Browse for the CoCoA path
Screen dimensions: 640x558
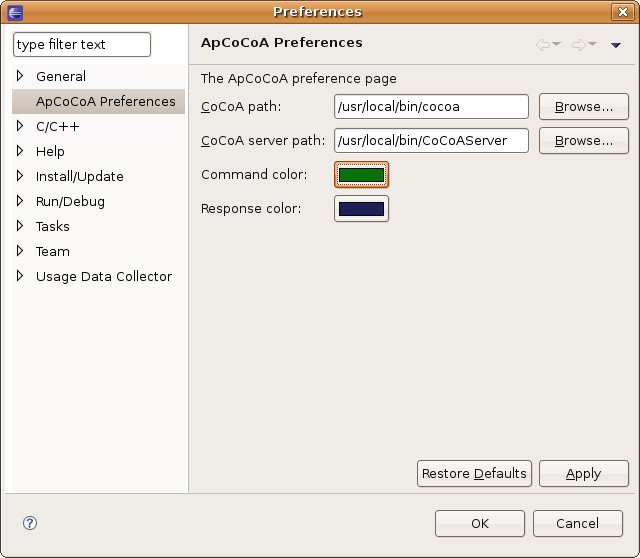(x=584, y=107)
